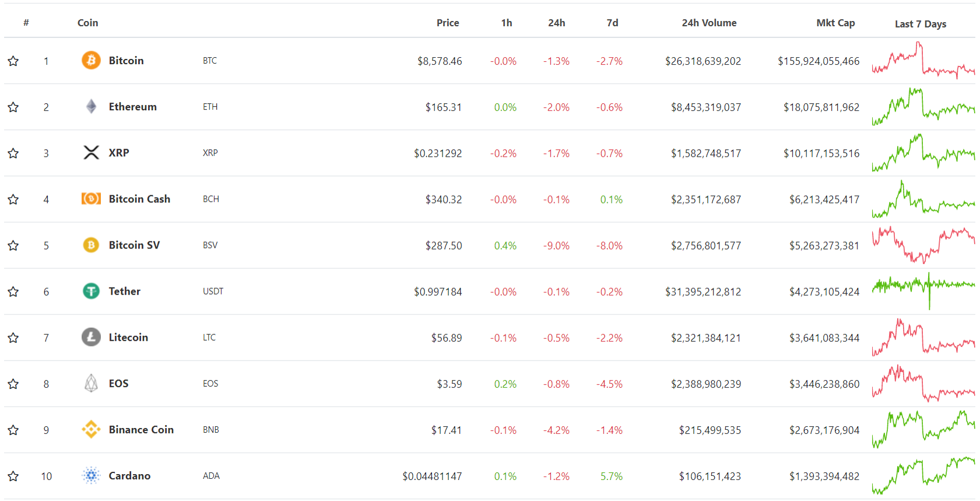Image resolution: width=980 pixels, height=501 pixels.
Task: Sort by the Coin column header
Action: (x=88, y=23)
